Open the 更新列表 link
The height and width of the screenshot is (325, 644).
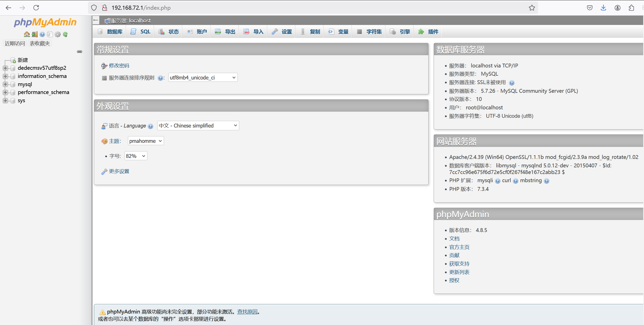point(460,272)
